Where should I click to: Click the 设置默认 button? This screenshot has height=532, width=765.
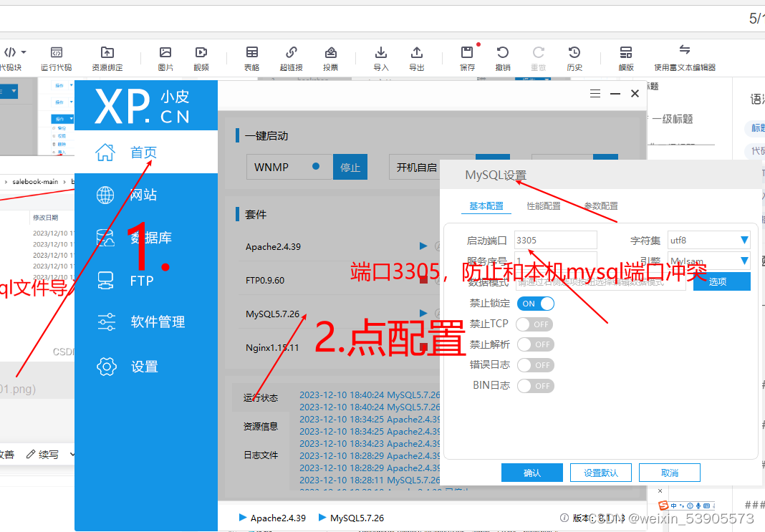tap(600, 473)
